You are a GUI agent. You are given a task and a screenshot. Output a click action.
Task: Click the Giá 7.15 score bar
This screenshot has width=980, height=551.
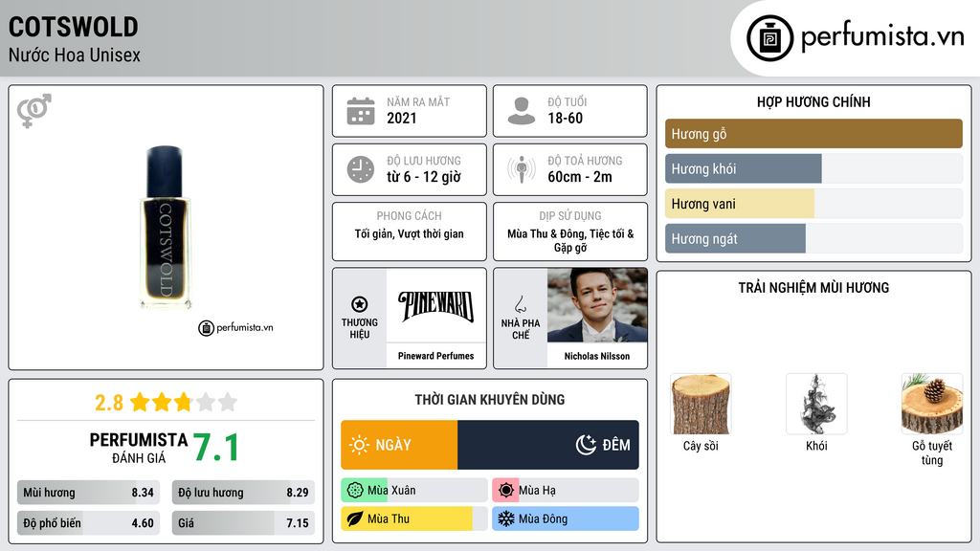point(243,523)
